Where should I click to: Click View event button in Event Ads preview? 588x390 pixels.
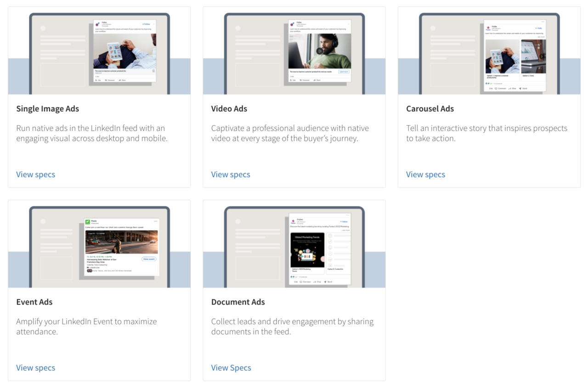(x=149, y=259)
